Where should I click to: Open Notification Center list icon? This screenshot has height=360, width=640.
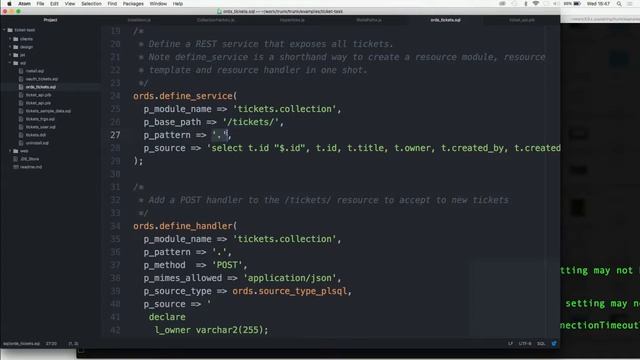click(631, 4)
